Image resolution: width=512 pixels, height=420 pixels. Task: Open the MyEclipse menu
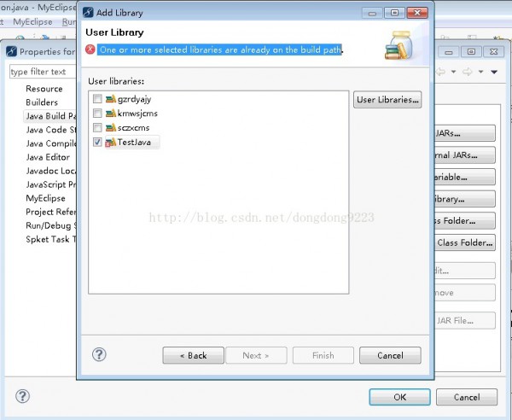32,22
